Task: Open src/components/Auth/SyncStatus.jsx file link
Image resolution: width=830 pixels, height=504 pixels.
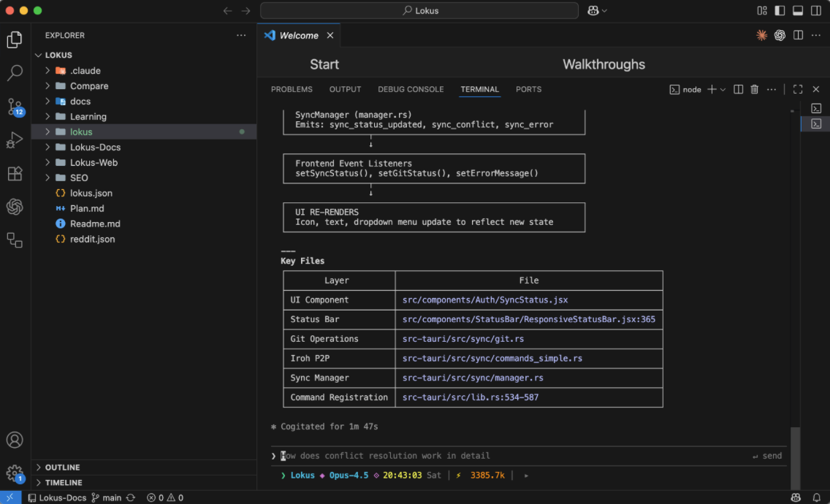Action: tap(484, 299)
